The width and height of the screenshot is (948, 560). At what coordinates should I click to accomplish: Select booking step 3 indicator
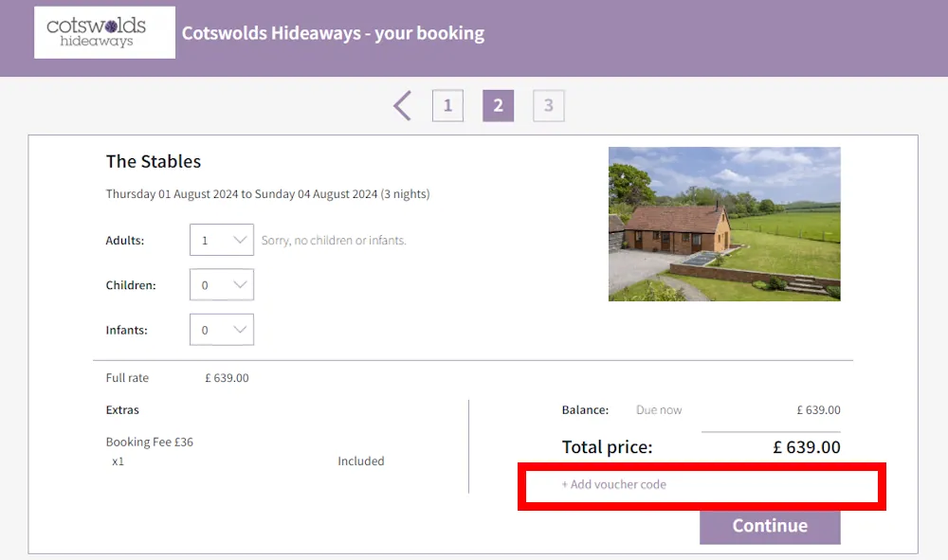coord(548,105)
